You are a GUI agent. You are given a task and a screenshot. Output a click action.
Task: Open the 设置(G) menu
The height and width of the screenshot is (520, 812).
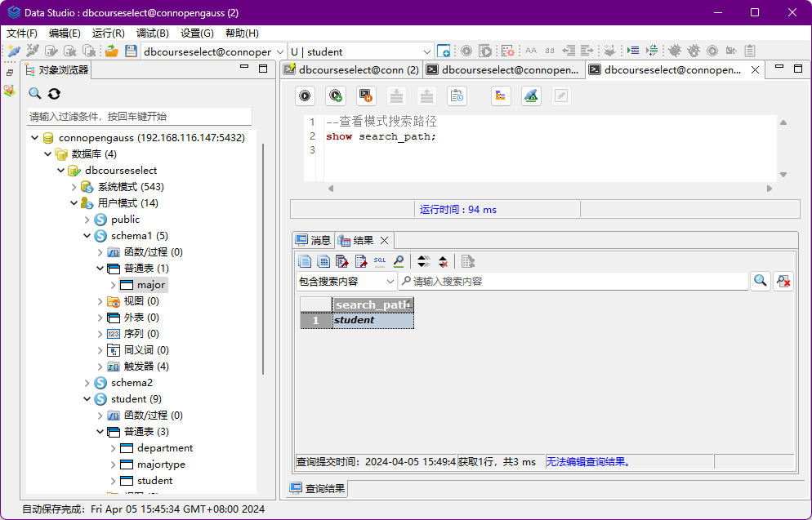(x=198, y=33)
